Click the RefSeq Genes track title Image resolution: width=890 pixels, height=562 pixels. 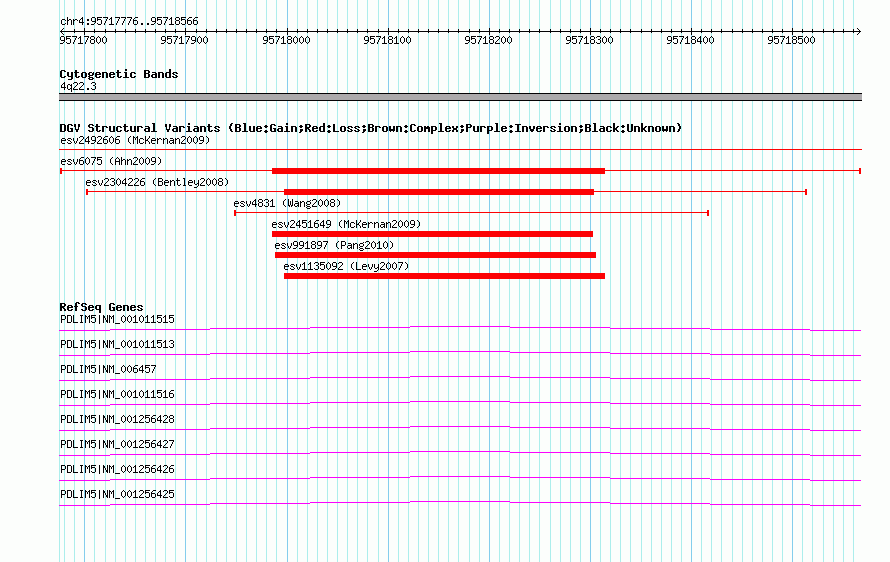click(101, 307)
